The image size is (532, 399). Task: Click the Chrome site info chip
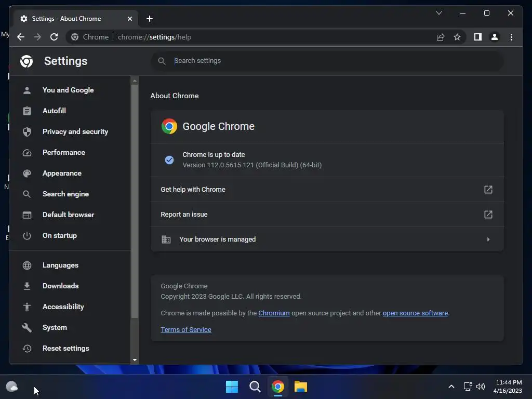coord(90,37)
